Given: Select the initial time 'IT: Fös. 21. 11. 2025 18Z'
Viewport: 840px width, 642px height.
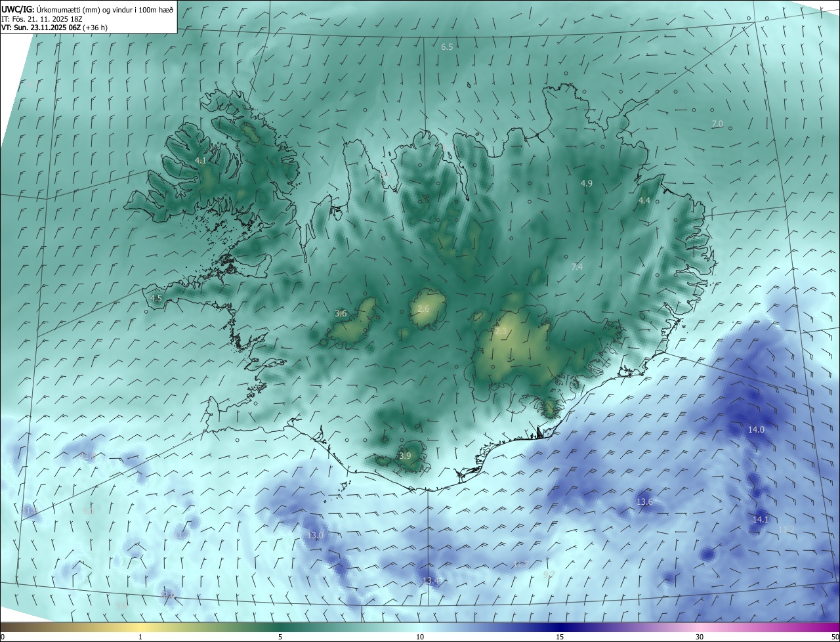Looking at the screenshot, I should coord(43,19).
